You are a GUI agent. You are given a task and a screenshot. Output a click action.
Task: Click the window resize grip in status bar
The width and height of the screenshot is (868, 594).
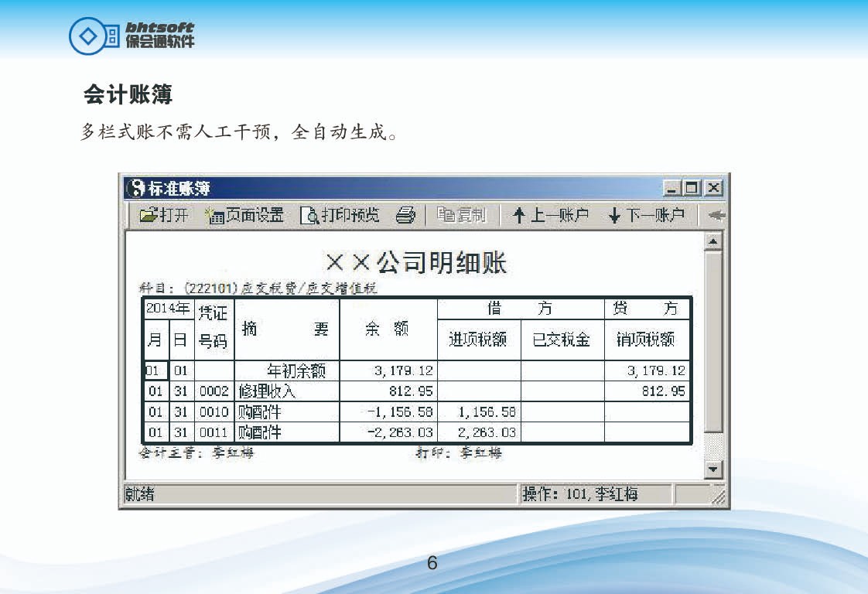pos(718,495)
